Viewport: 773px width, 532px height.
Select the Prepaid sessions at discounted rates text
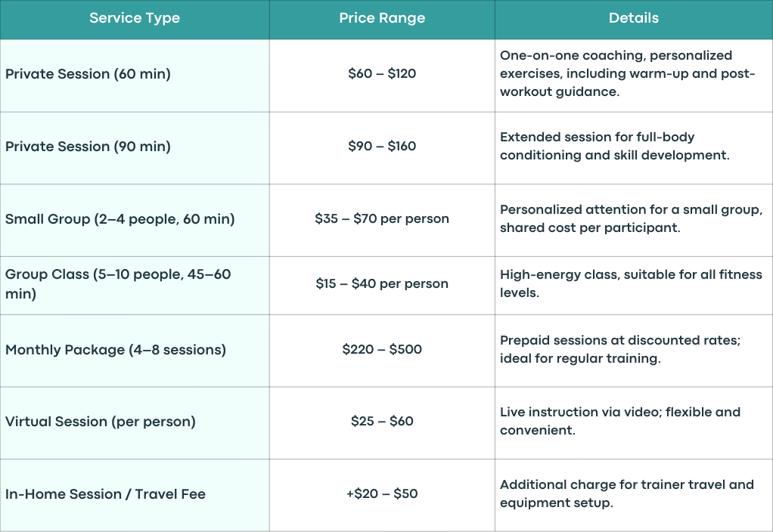coord(620,349)
